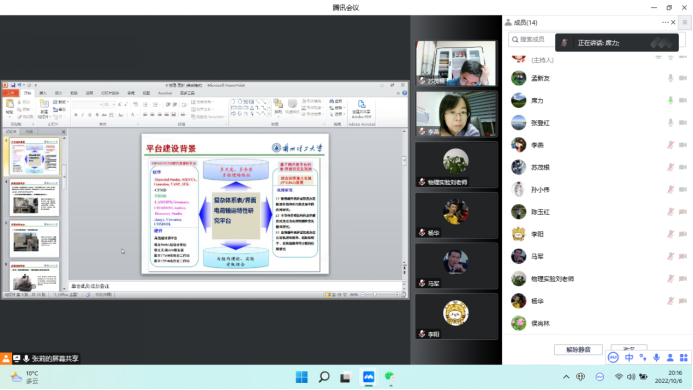Adjust the PowerPoint zoom slider in the status bar

pyautogui.click(x=375, y=294)
